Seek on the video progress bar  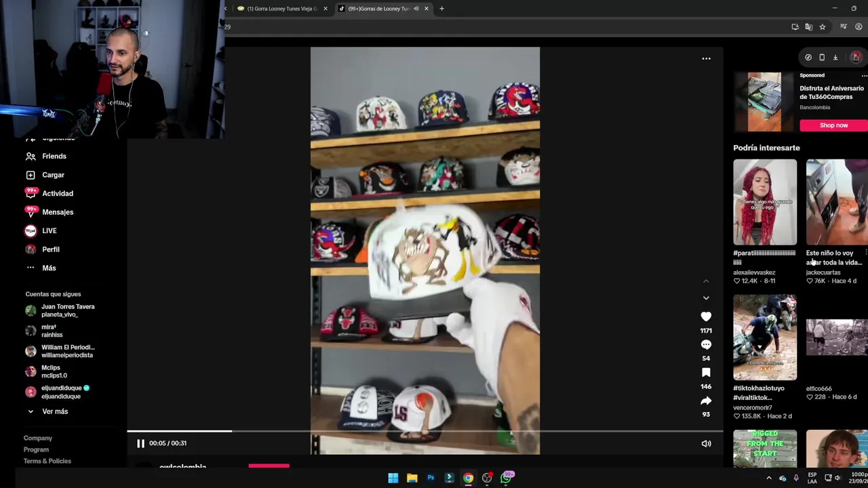[x=425, y=431]
